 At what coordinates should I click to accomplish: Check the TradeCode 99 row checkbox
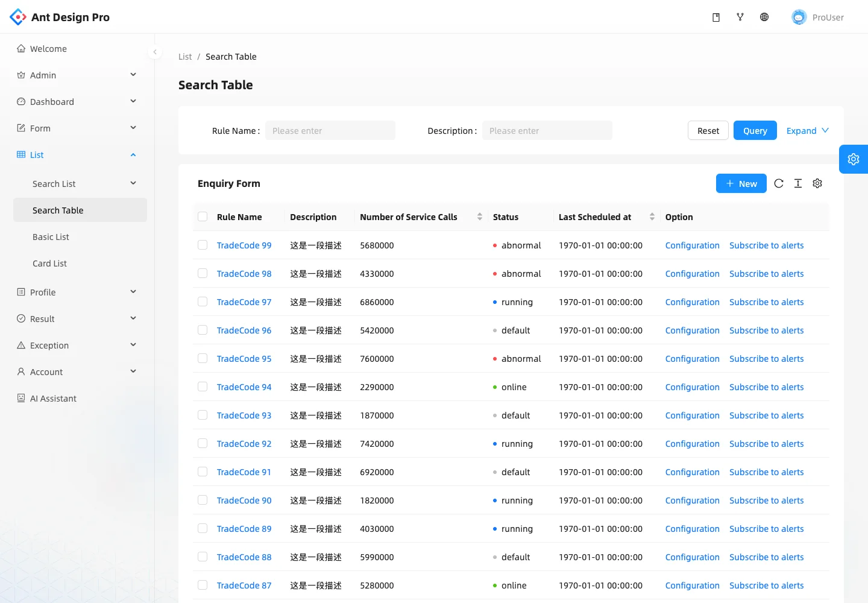pos(203,245)
